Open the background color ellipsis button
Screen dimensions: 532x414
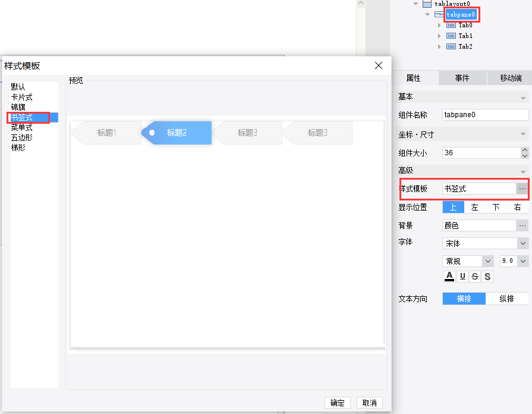click(522, 225)
